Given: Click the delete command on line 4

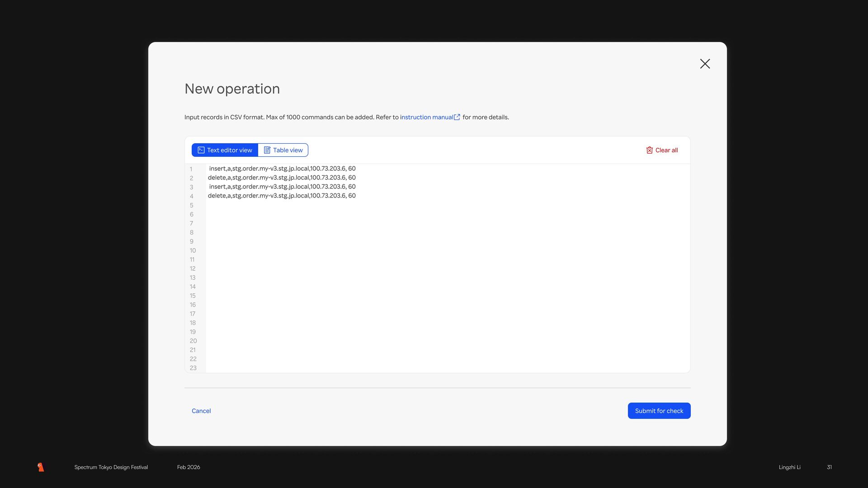Looking at the screenshot, I should (x=282, y=196).
